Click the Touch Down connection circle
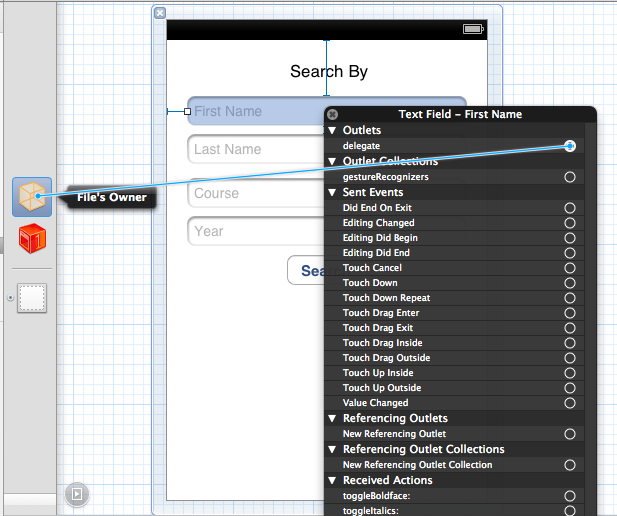 pyautogui.click(x=570, y=283)
